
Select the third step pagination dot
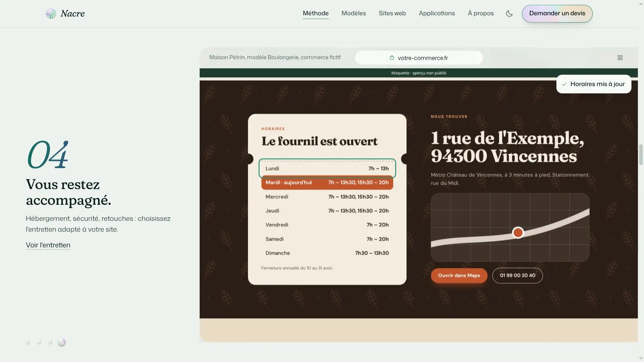(x=50, y=342)
